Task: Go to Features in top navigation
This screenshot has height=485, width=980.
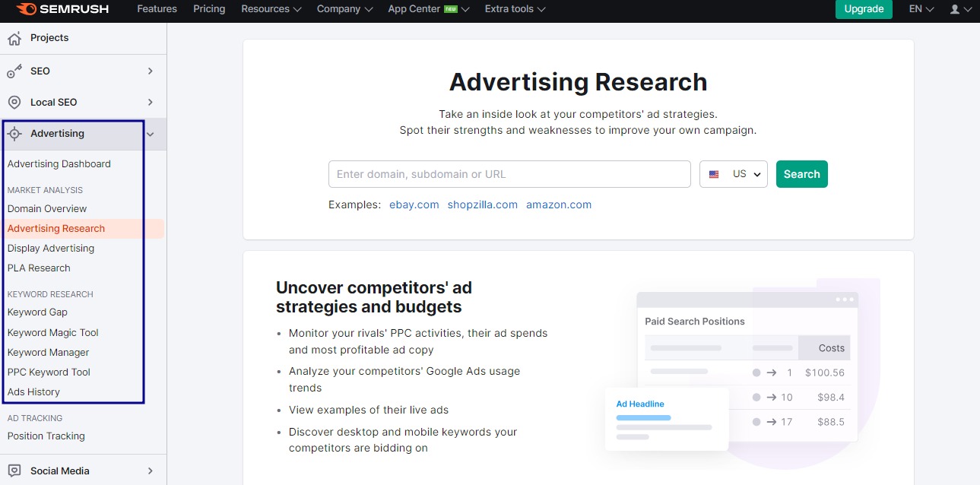Action: [157, 9]
